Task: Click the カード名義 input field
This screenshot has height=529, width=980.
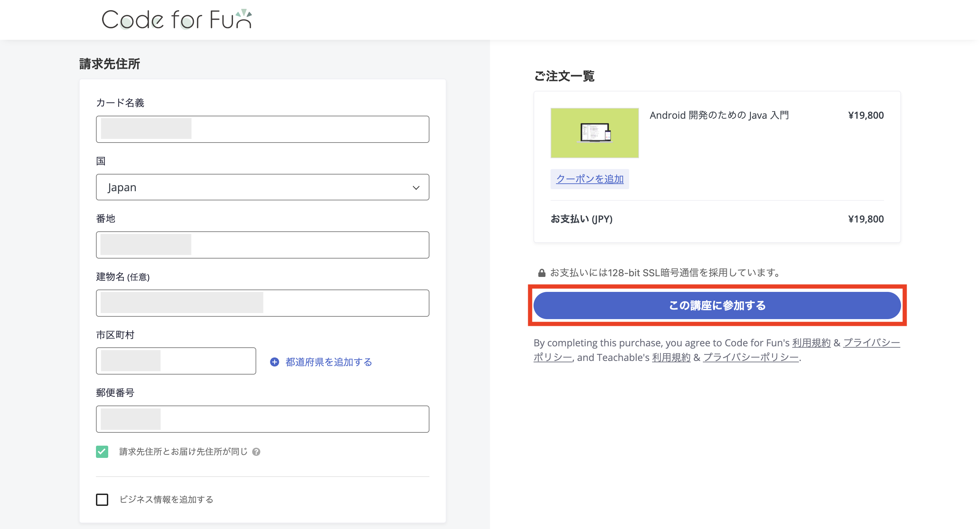Action: pyautogui.click(x=262, y=129)
